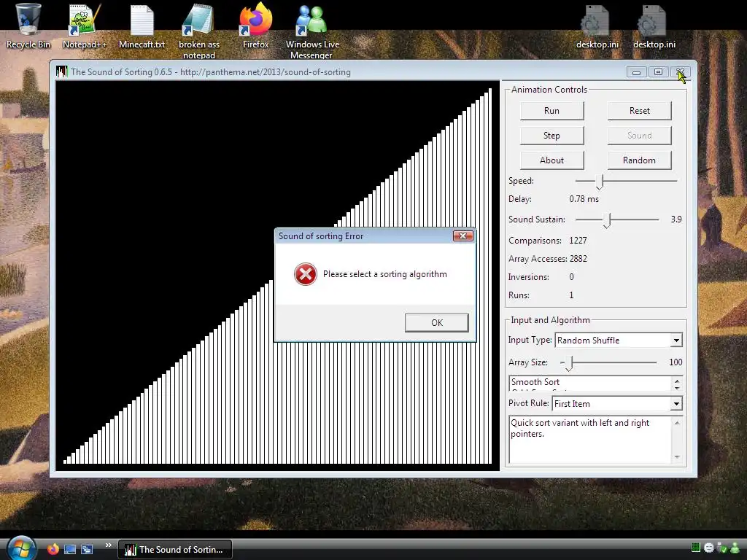Activate The Sound of Sorting taskbar button
Screen dimensions: 747x560
coord(175,550)
